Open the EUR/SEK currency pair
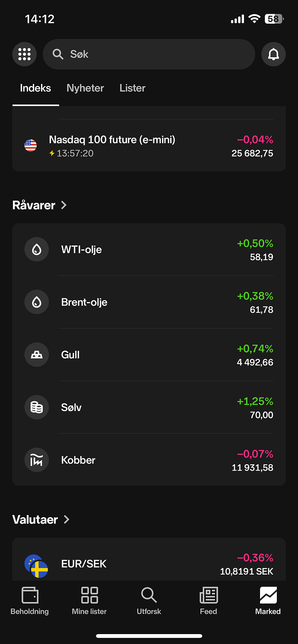This screenshot has height=644, width=298. pyautogui.click(x=149, y=563)
